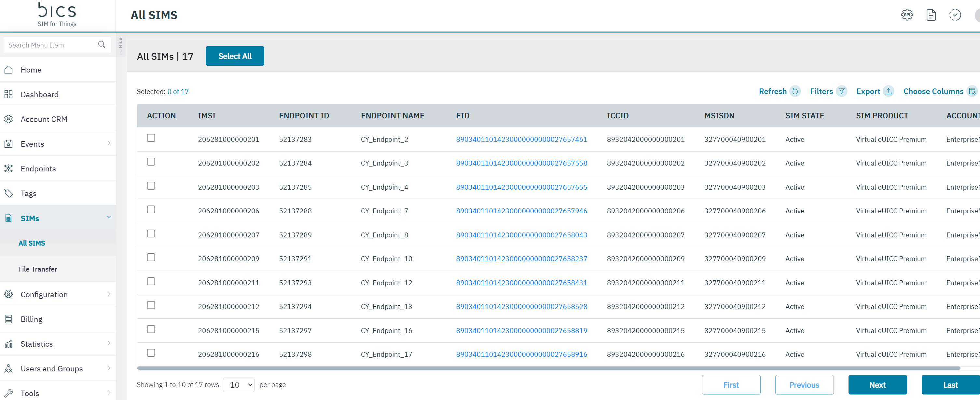Image resolution: width=980 pixels, height=400 pixels.
Task: Click the dashed circle checkmark icon
Action: tap(955, 15)
